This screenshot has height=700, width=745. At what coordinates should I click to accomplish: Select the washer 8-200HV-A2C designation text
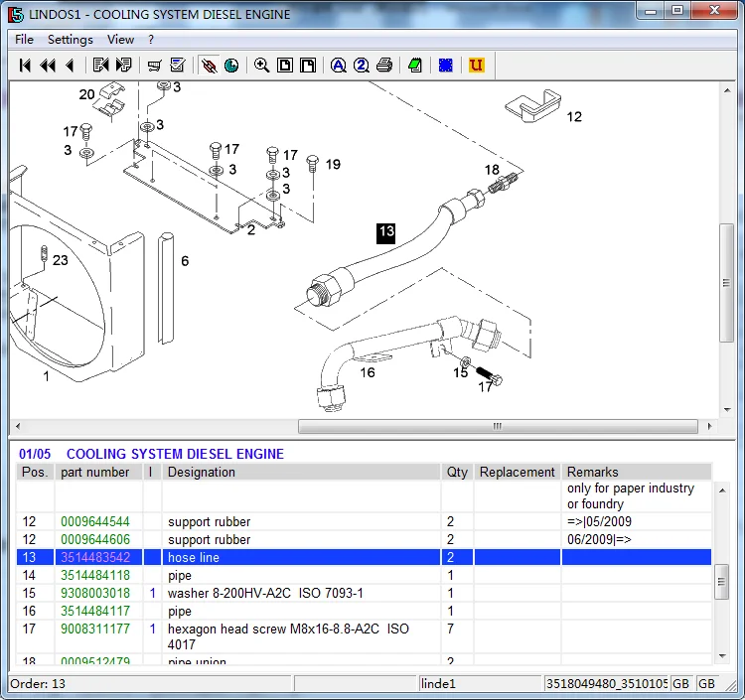click(x=265, y=593)
